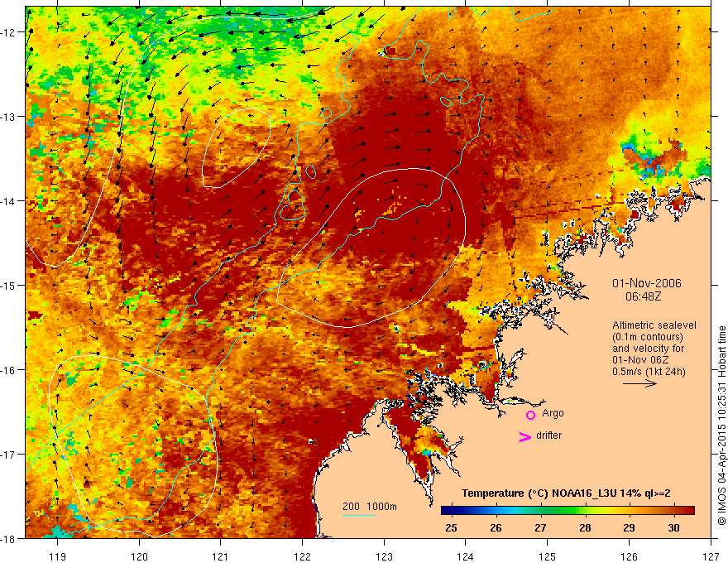The height and width of the screenshot is (563, 728).
Task: Click the -12 latitude axis label
Action: (x=9, y=32)
